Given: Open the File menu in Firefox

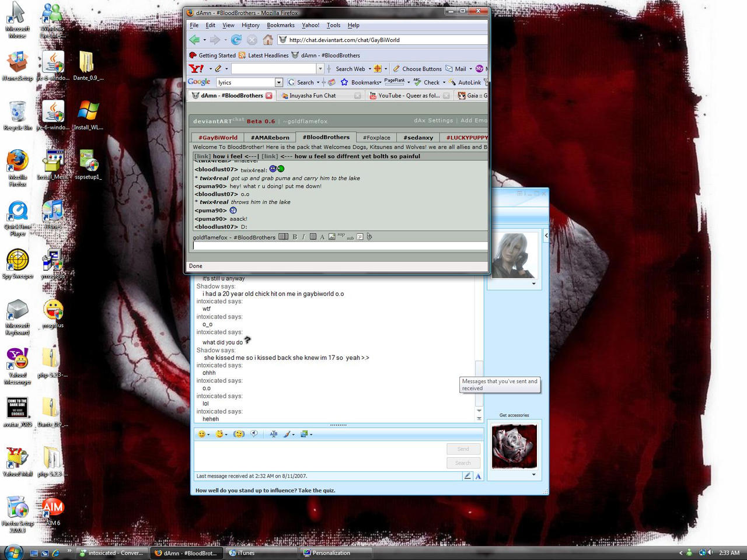Looking at the screenshot, I should [194, 25].
